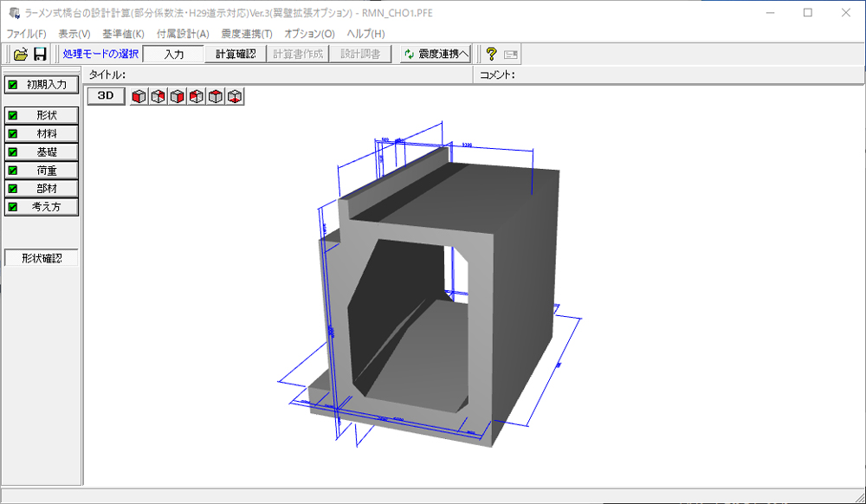Select the 荷重 sidebar button

42,171
